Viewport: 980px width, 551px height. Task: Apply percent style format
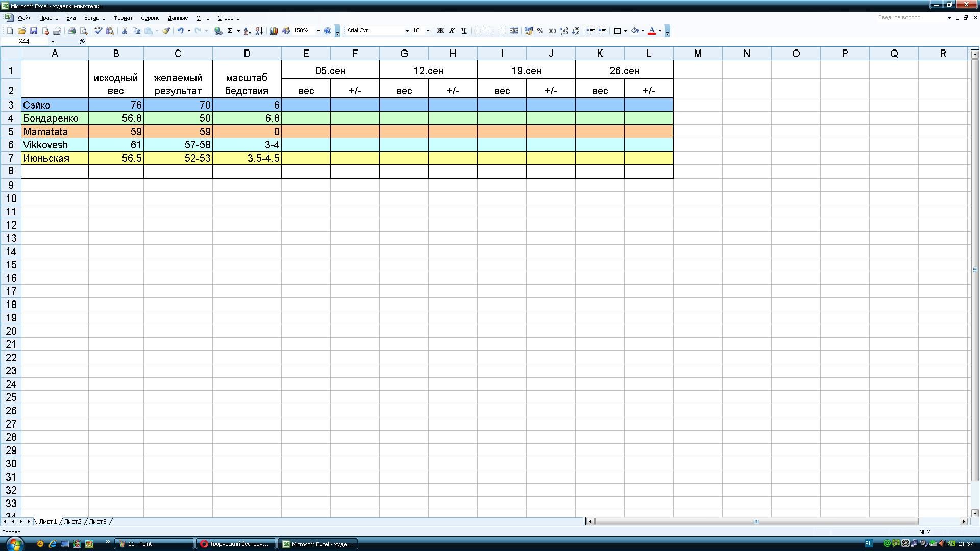(x=540, y=31)
